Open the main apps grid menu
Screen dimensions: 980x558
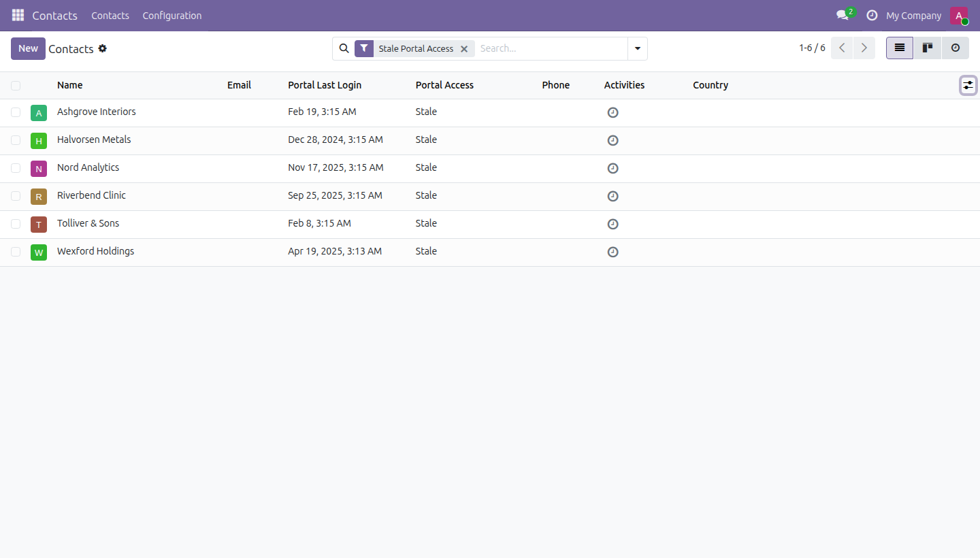[18, 15]
